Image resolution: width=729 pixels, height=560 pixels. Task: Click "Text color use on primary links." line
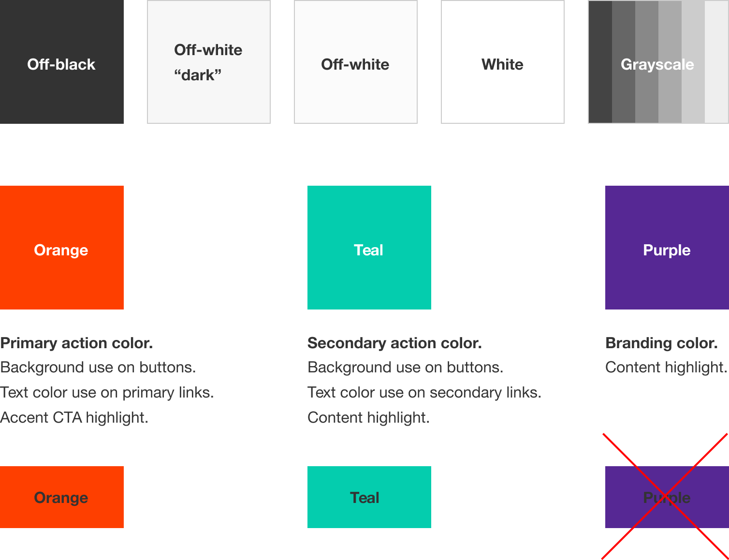click(107, 392)
